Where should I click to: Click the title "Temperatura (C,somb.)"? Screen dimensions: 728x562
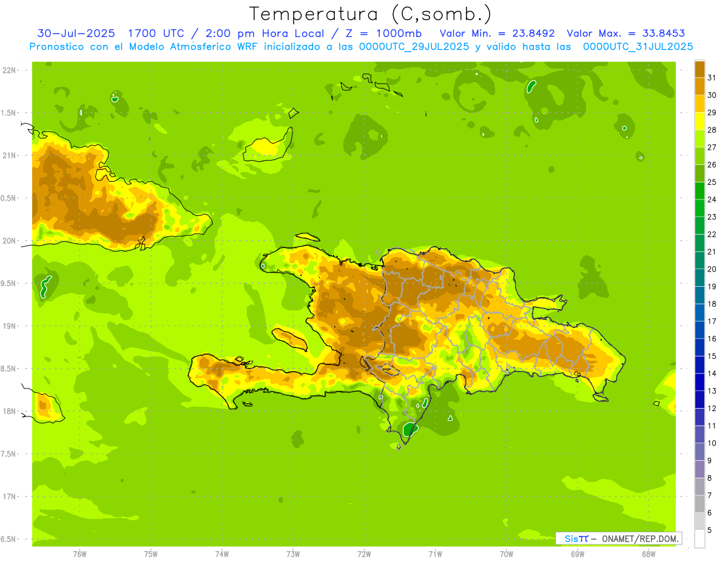coord(371,14)
